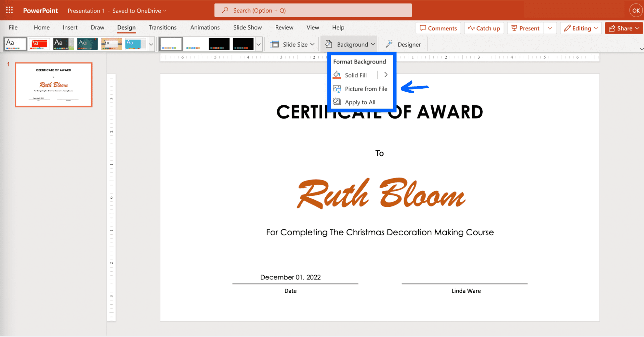This screenshot has height=337, width=644.
Task: Click the Designer wand icon
Action: tap(389, 44)
